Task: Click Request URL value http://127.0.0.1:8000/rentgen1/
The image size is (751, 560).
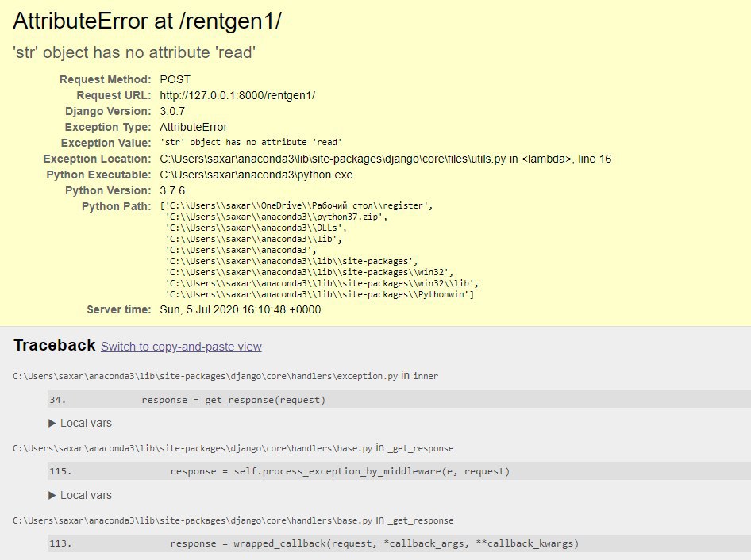Action: (x=237, y=95)
